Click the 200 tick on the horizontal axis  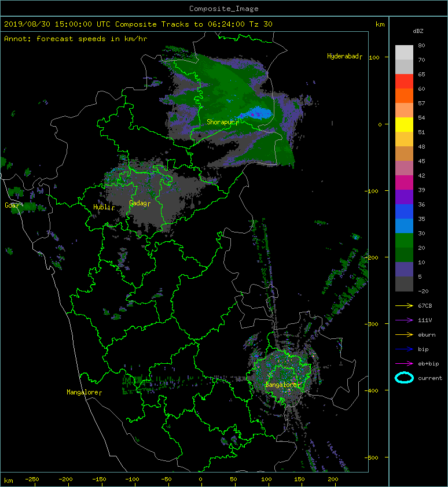pos(333,479)
